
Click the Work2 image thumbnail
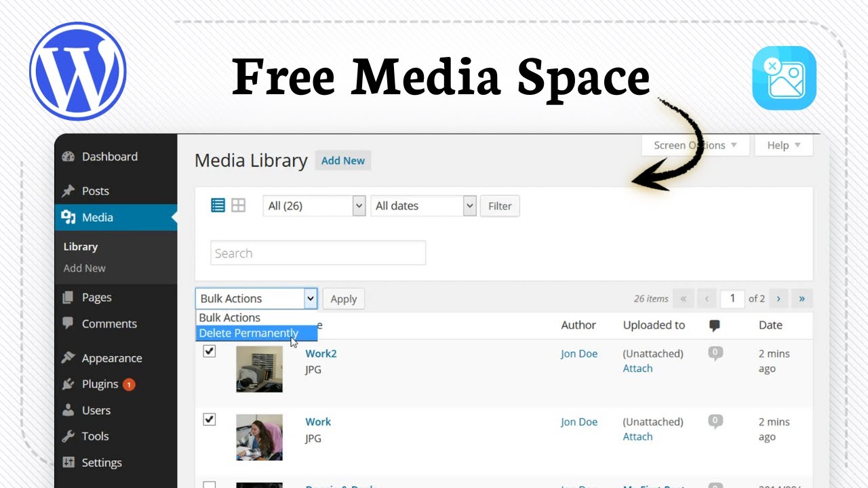260,369
